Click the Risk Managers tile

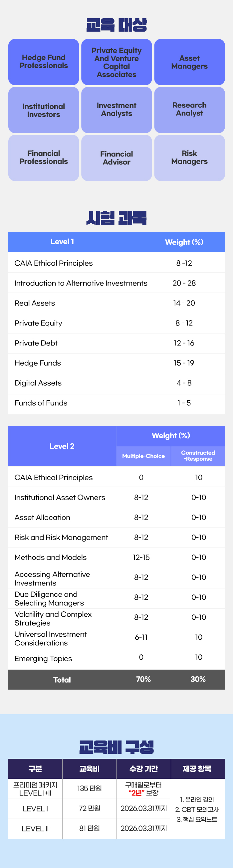pyautogui.click(x=189, y=158)
